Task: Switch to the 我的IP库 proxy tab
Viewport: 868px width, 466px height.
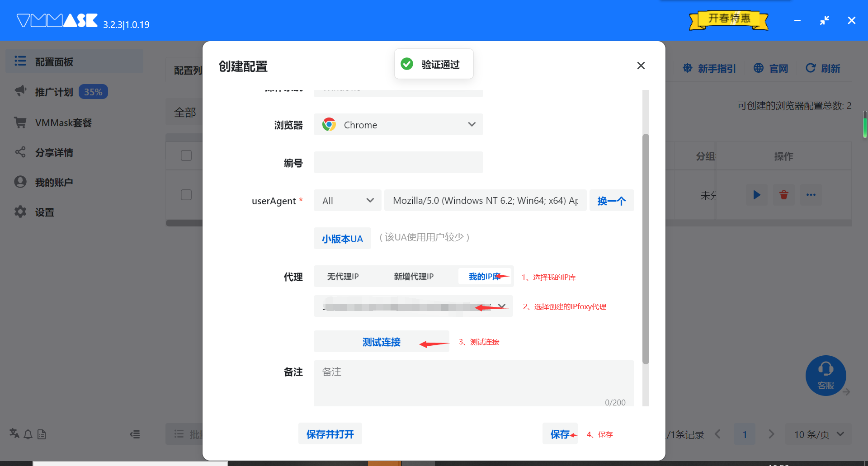Action: click(485, 276)
